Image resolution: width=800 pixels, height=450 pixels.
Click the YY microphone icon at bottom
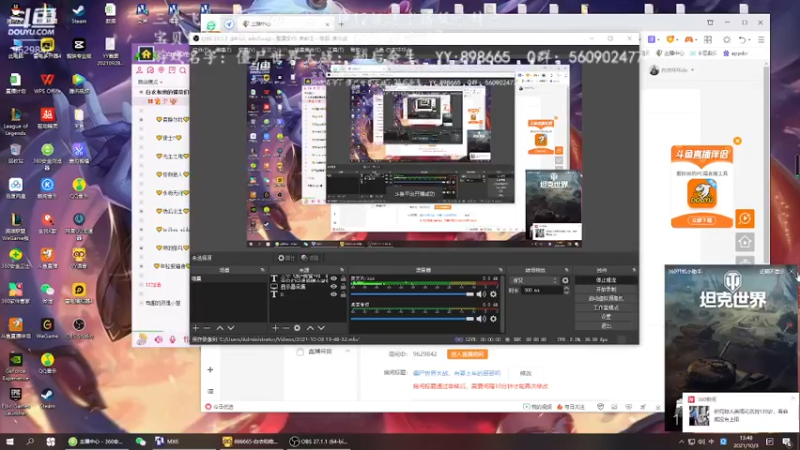tap(172, 339)
